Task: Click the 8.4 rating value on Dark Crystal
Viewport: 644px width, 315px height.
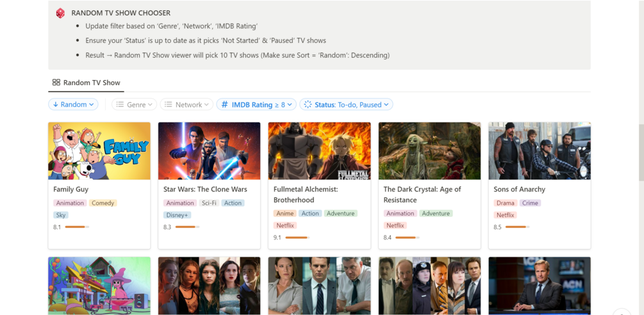Action: coord(387,238)
